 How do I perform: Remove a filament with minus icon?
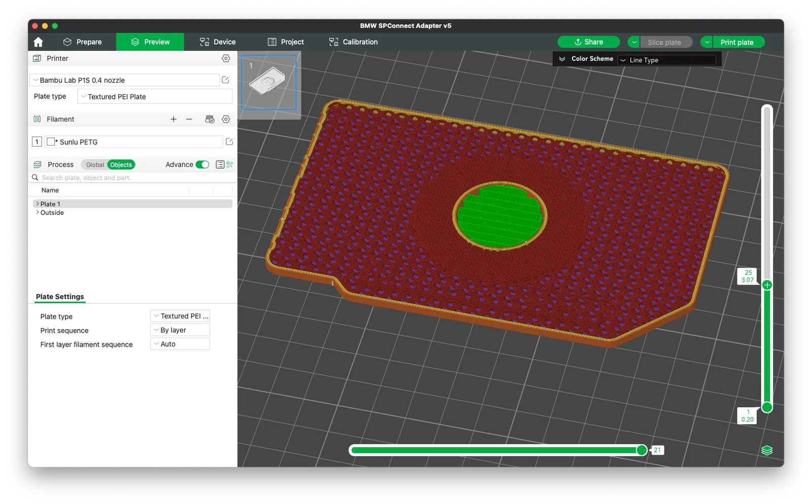[189, 119]
